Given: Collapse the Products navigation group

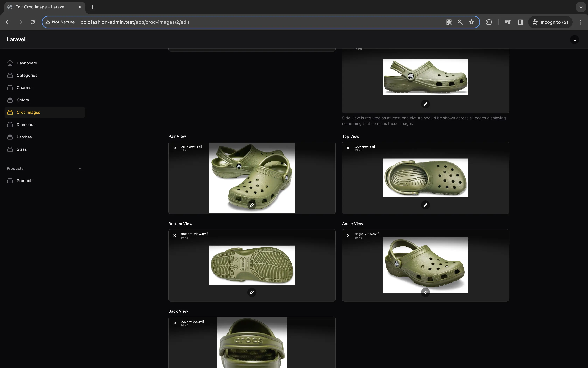Looking at the screenshot, I should point(80,168).
